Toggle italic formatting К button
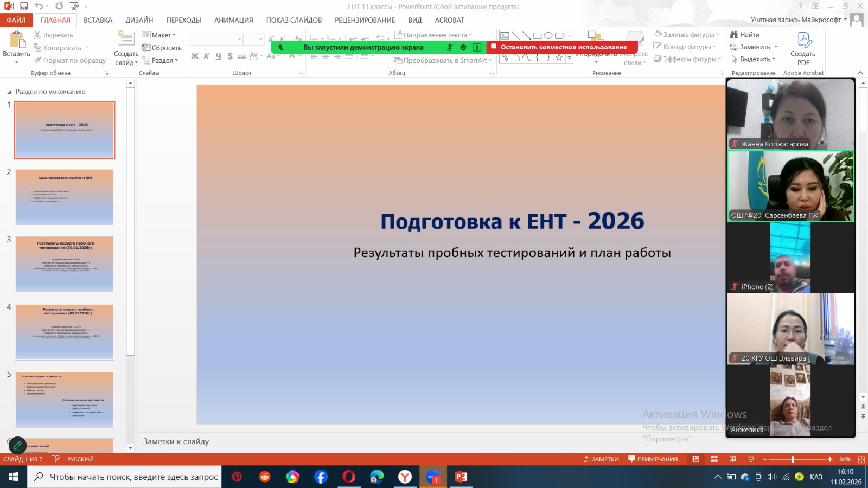This screenshot has height=488, width=868. [x=206, y=56]
